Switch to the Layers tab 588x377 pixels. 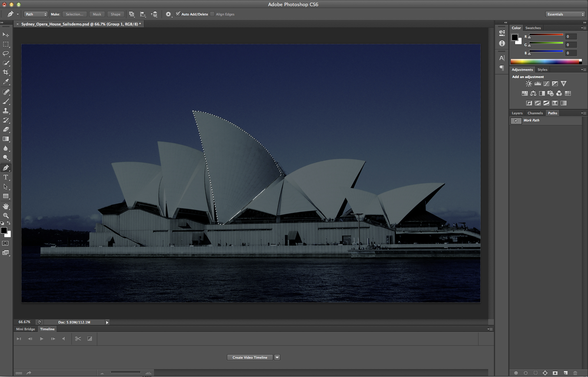click(517, 113)
